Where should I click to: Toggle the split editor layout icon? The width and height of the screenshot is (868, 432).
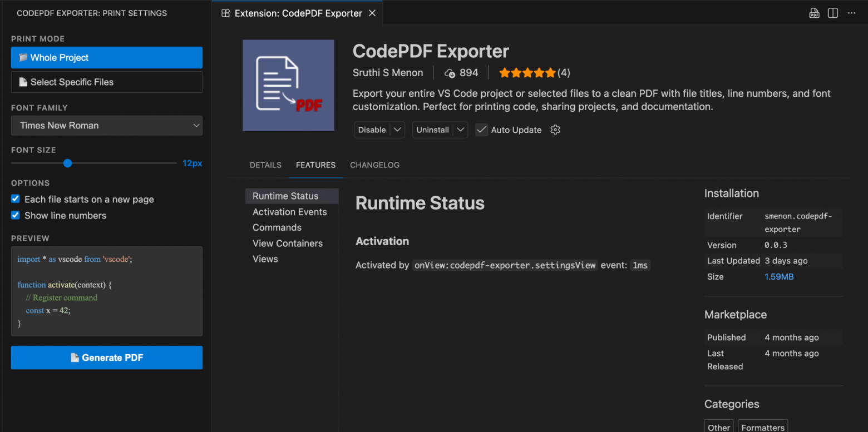(833, 13)
